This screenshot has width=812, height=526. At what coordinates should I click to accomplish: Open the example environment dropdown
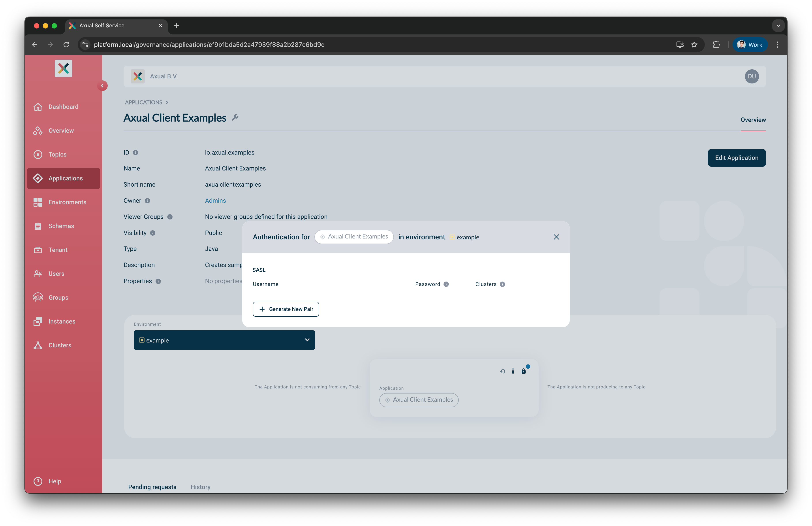pos(224,340)
